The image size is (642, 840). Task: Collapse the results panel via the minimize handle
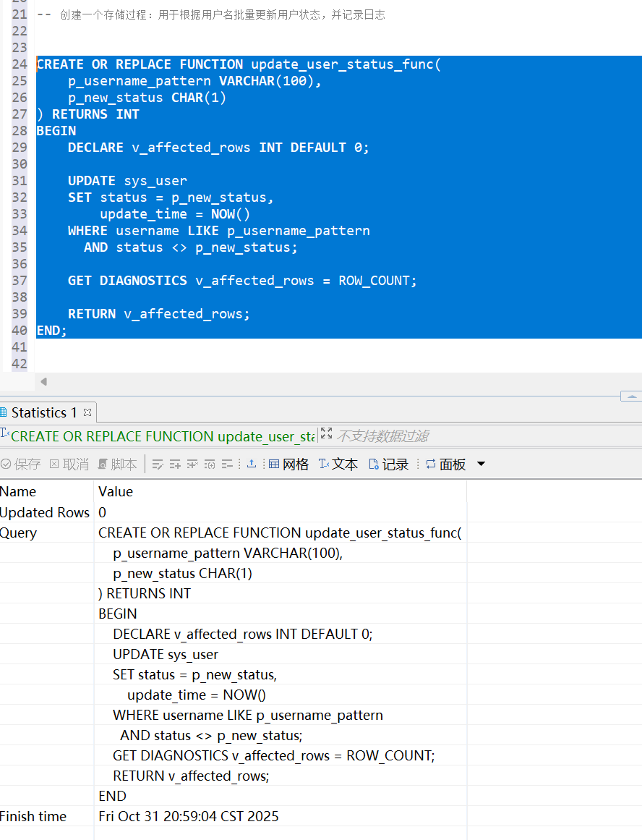point(631,396)
